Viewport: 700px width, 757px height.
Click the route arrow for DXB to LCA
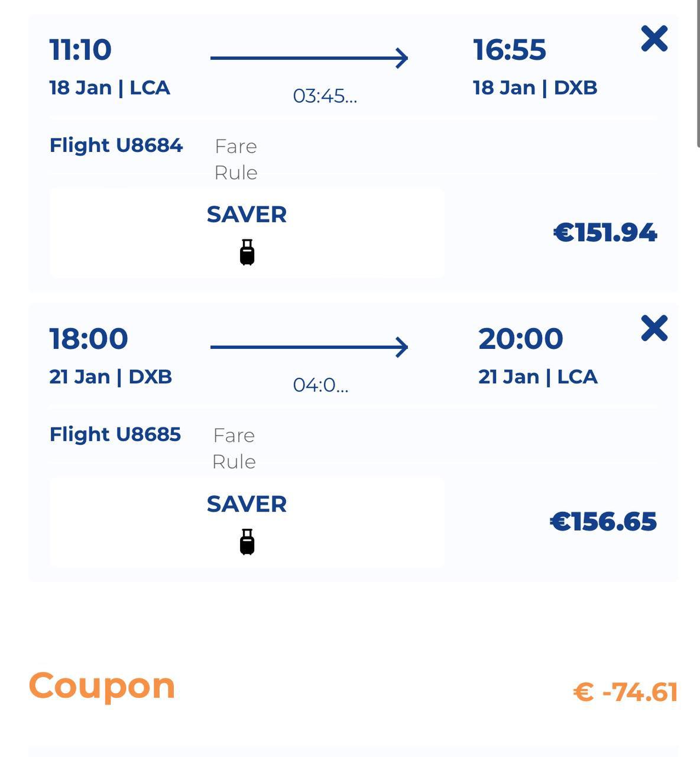[309, 347]
